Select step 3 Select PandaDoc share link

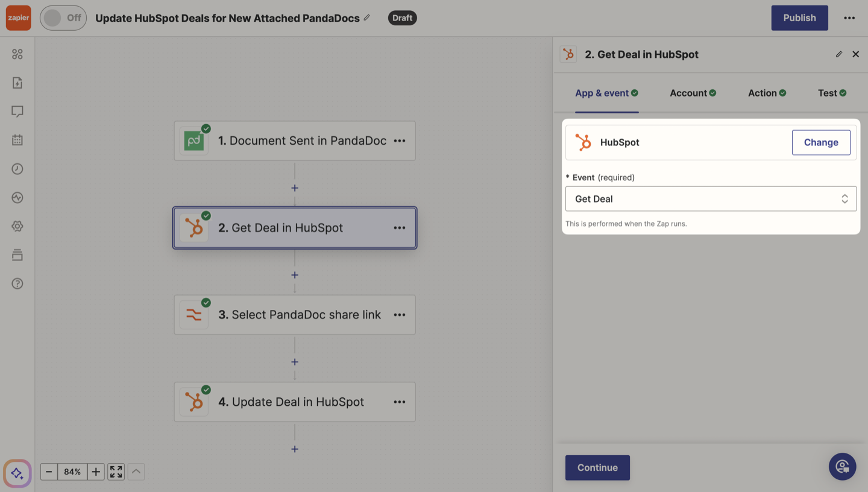(x=295, y=315)
